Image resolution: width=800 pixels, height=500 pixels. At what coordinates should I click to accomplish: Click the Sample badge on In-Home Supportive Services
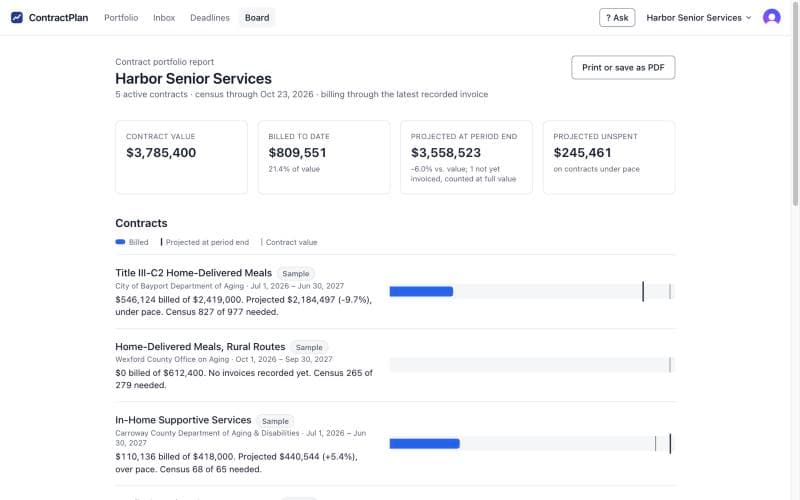(275, 421)
